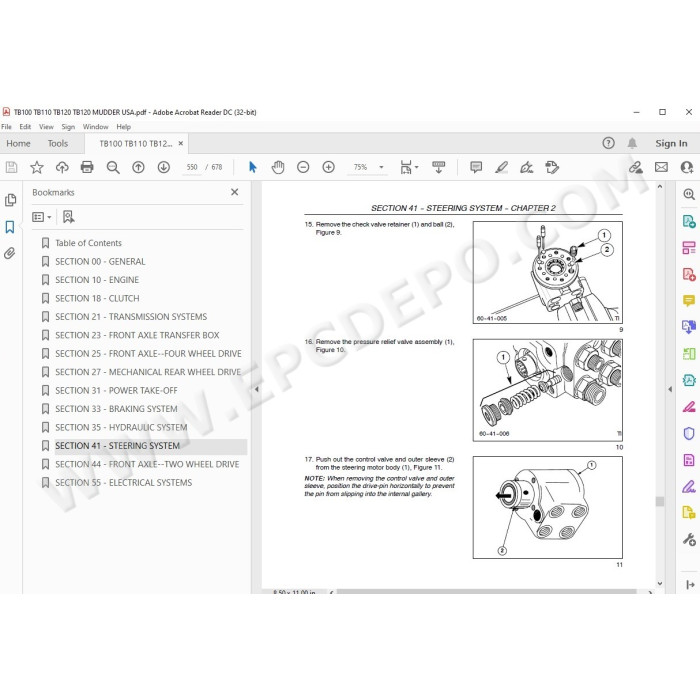Collapse the navigation pane arrow

pyautogui.click(x=256, y=389)
